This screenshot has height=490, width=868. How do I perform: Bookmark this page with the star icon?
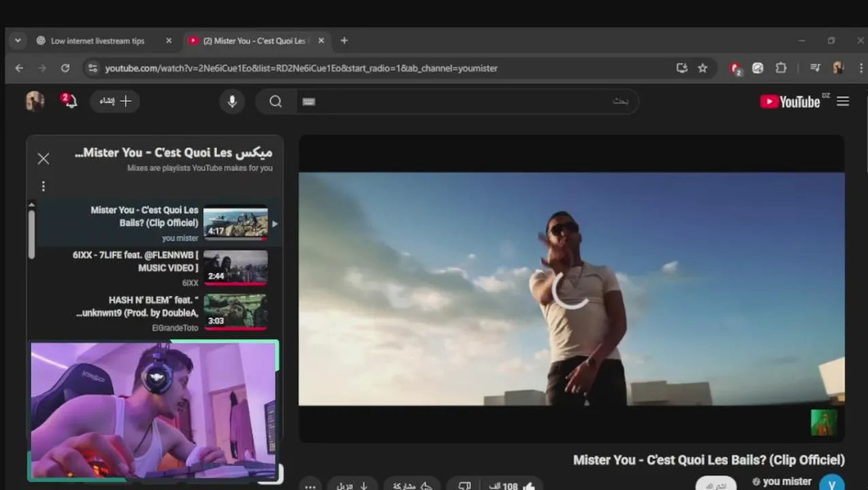(703, 68)
